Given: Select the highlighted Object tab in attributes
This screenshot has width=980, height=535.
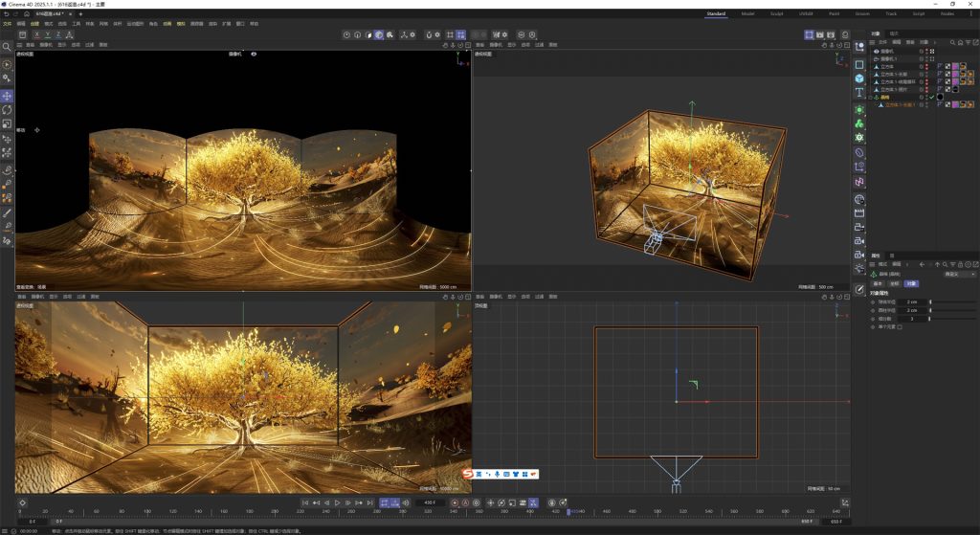Looking at the screenshot, I should [x=911, y=283].
